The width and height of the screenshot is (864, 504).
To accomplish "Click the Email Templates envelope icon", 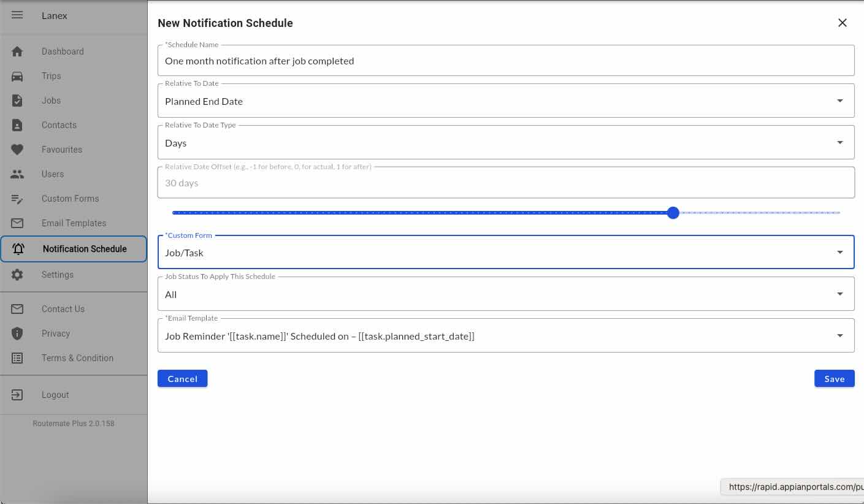I will tap(17, 223).
